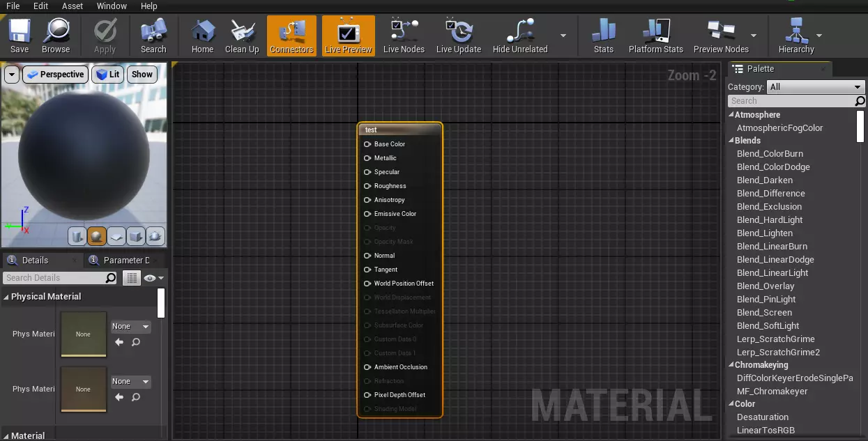Screen dimensions: 868x441
Task: Run Clean Up on the material graph
Action: tap(242, 36)
